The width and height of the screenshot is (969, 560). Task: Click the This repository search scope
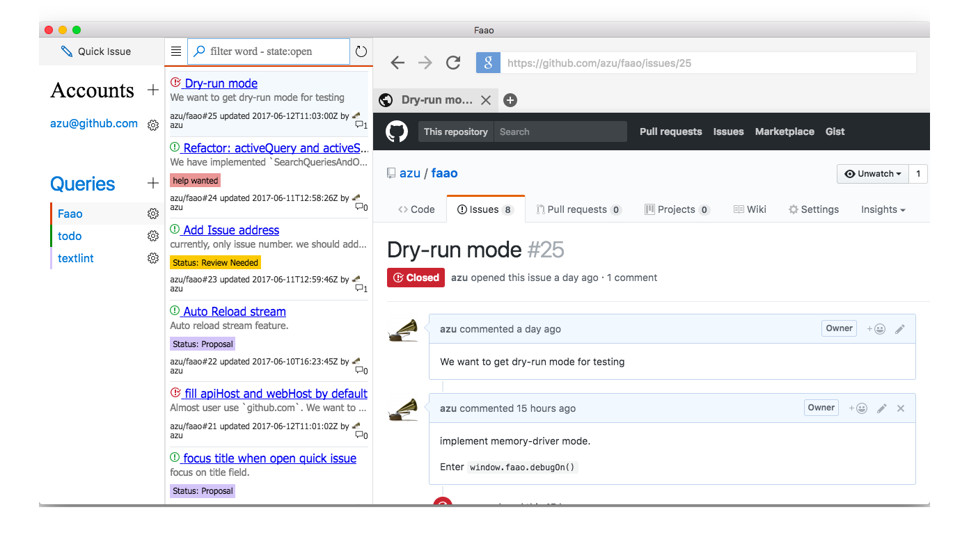coord(456,131)
